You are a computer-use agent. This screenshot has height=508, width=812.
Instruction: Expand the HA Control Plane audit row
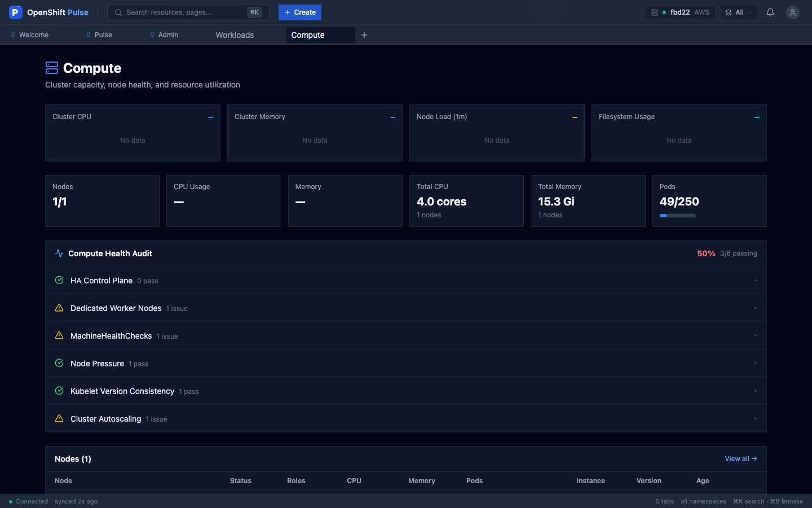point(405,281)
